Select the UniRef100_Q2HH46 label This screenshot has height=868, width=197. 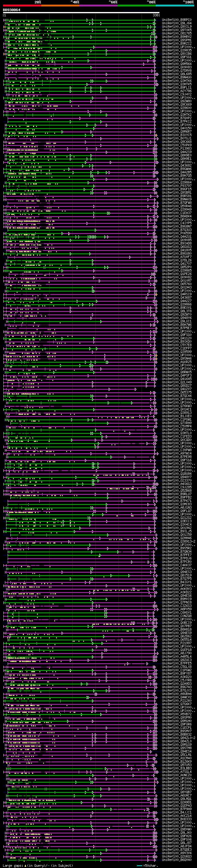pos(177,538)
